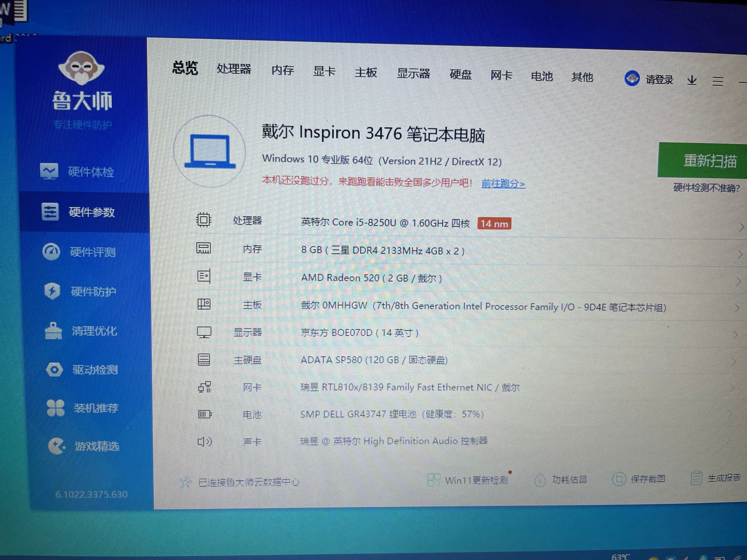The width and height of the screenshot is (747, 560).
Task: Click the 14 nm red badge
Action: pos(494,224)
